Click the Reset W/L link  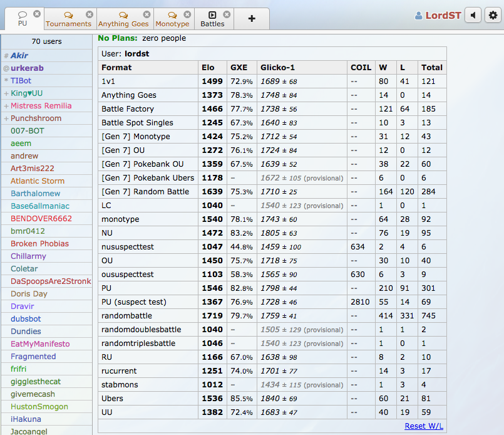(x=424, y=426)
